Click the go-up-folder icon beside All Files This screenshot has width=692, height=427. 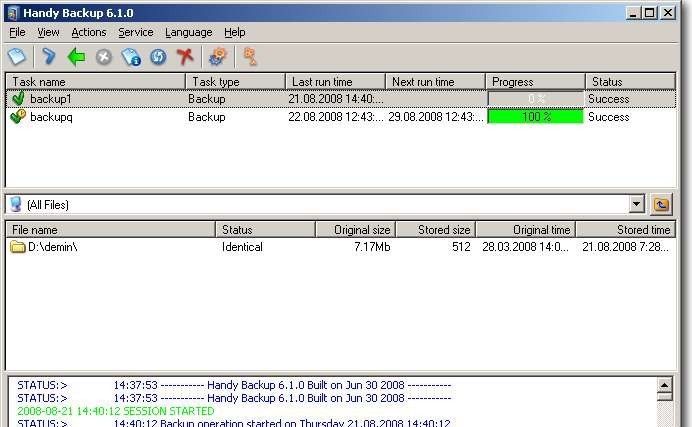[661, 205]
